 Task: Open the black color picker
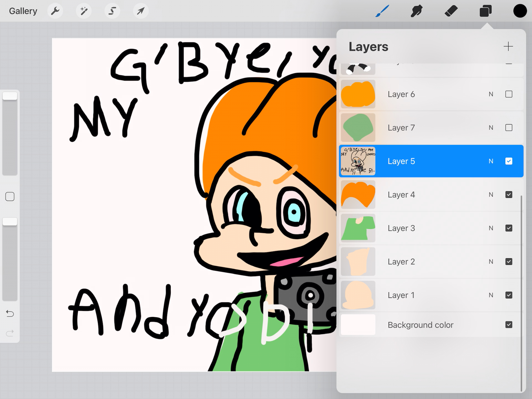[x=520, y=11]
